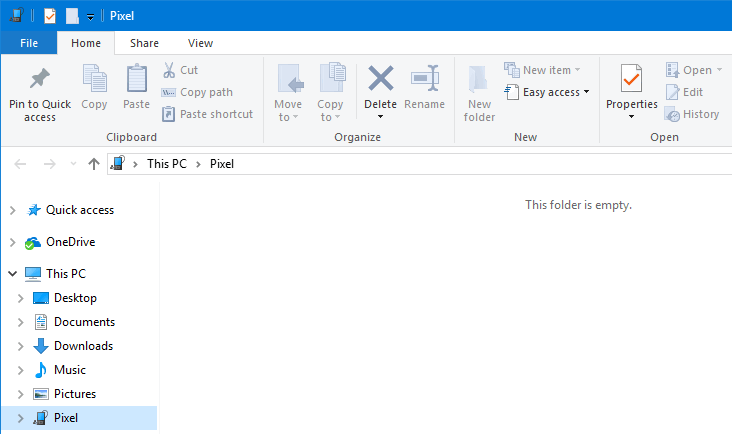
Task: Open the Properties dropdown arrow
Action: pos(631,117)
